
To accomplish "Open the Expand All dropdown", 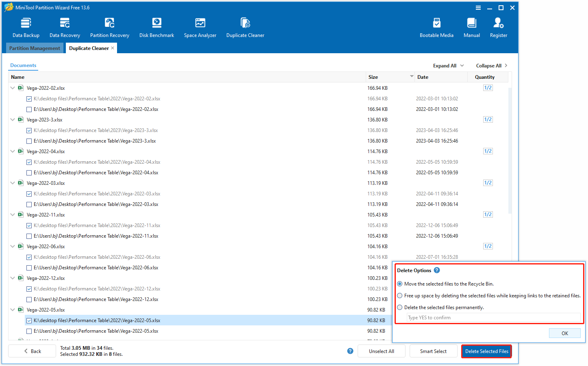I will point(448,65).
